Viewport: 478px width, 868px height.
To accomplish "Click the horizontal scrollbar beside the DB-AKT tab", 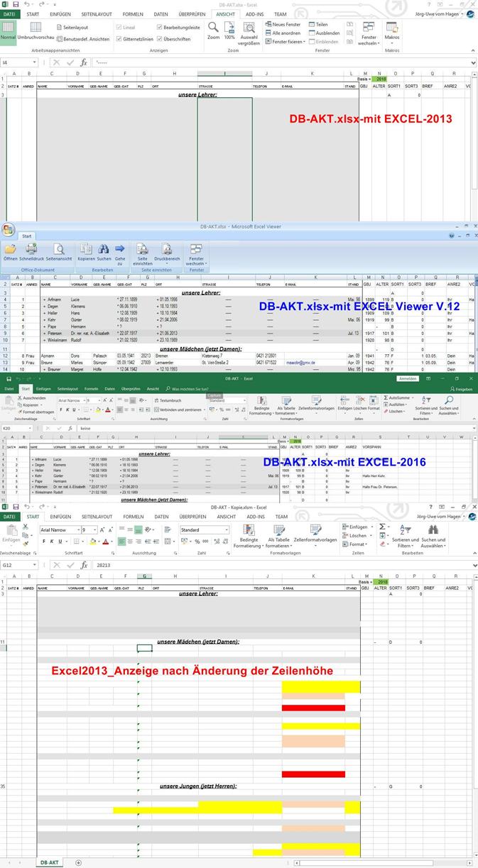I will (x=384, y=863).
